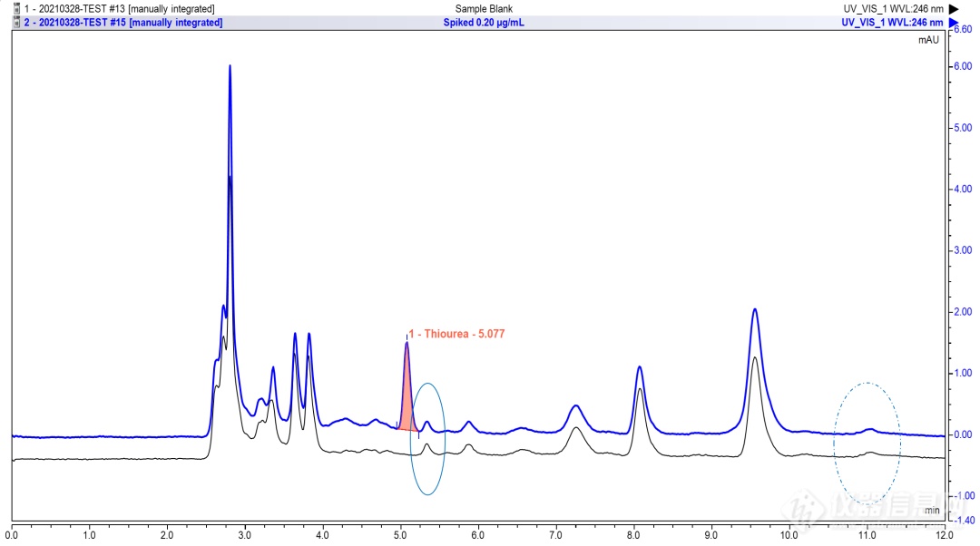Click the blue peak apex near 9.5 min
This screenshot has height=546, width=980.
point(754,310)
